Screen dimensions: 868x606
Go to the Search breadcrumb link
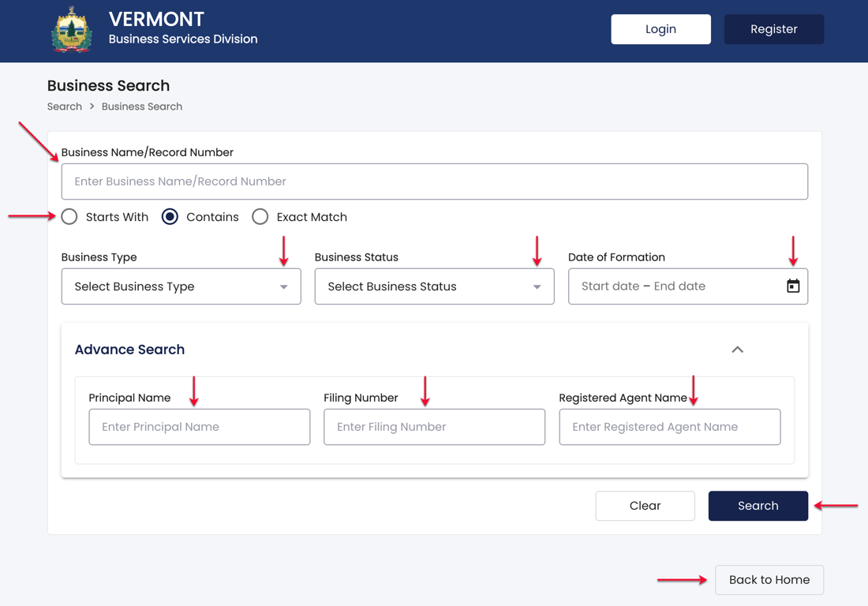64,107
